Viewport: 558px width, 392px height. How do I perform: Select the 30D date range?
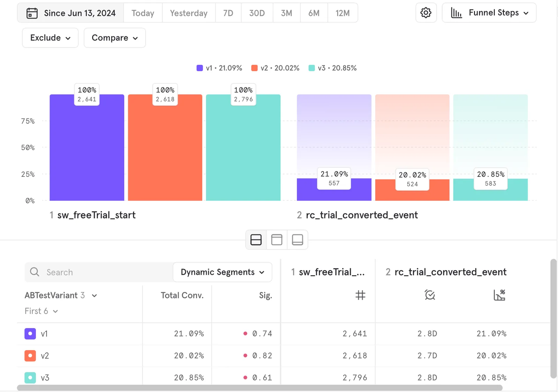click(257, 13)
